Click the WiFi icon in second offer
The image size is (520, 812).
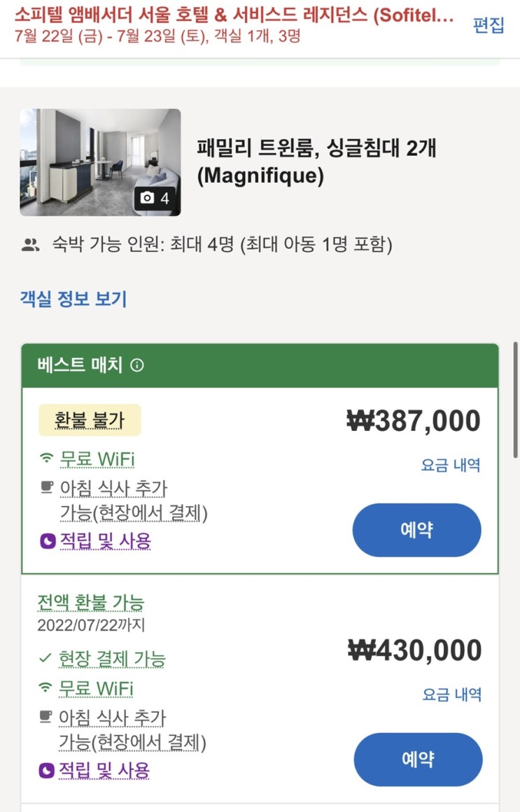point(46,688)
